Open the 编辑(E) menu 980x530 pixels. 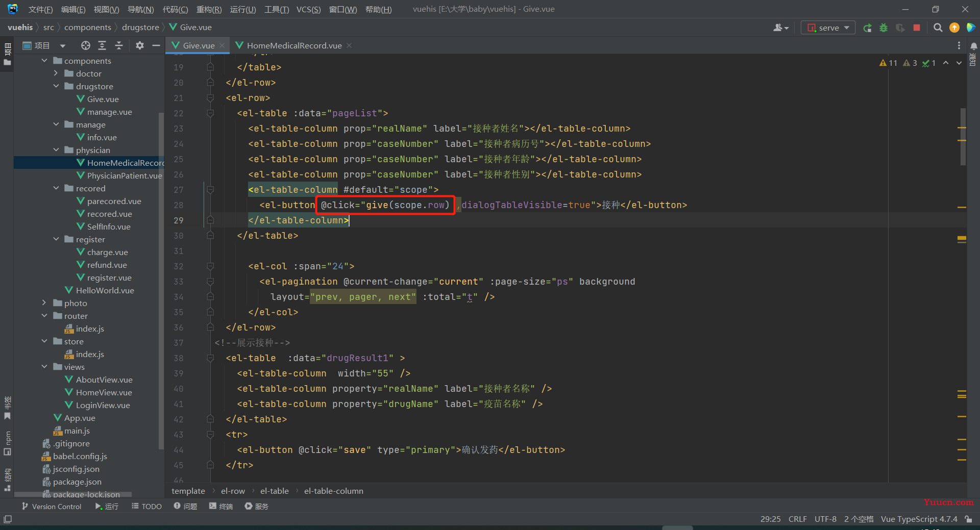click(x=73, y=9)
